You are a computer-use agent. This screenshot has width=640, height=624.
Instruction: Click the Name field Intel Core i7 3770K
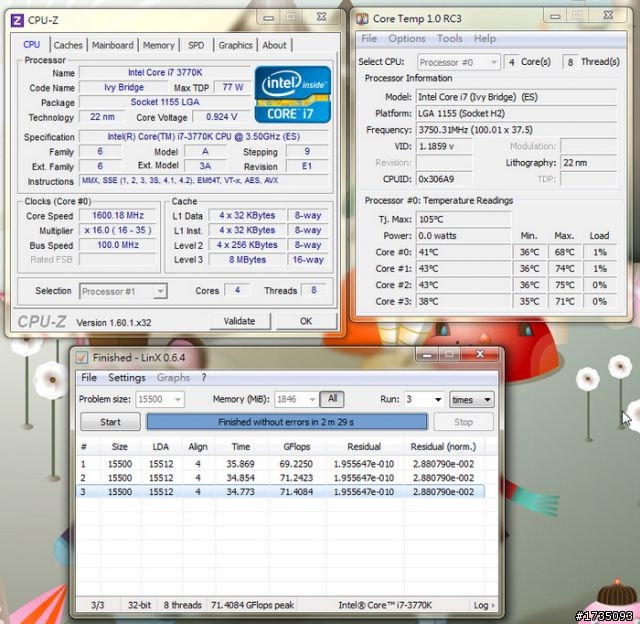tap(164, 73)
